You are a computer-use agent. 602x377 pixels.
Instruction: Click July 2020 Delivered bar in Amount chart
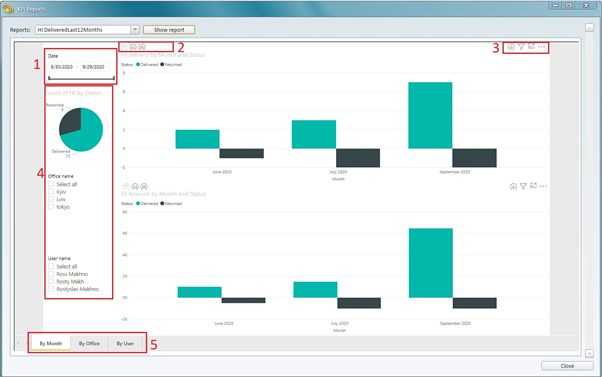[315, 289]
